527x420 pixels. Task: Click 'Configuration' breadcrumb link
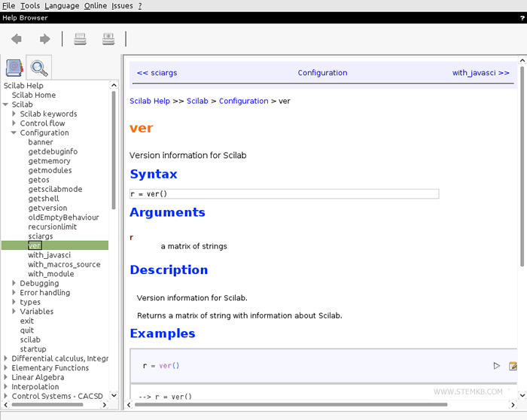pos(244,101)
